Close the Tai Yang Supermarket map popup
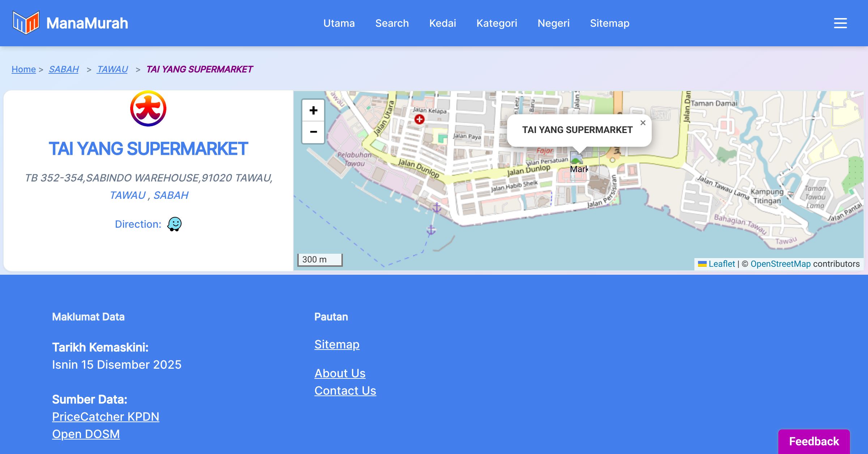868x454 pixels. [643, 123]
